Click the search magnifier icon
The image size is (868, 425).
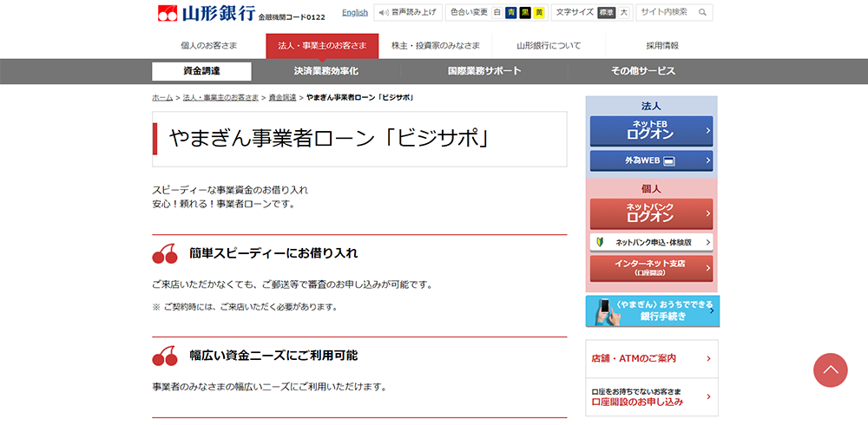[702, 12]
